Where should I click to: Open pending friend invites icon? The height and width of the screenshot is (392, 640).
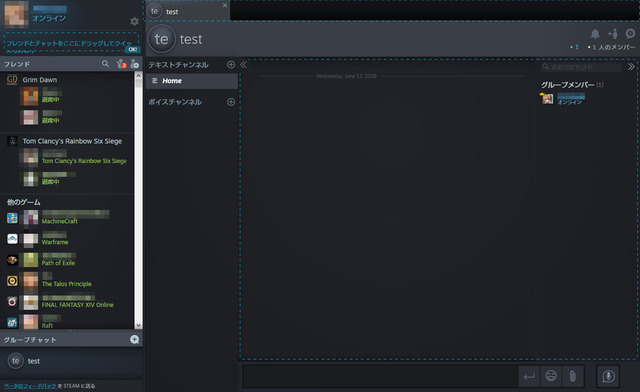[121, 64]
